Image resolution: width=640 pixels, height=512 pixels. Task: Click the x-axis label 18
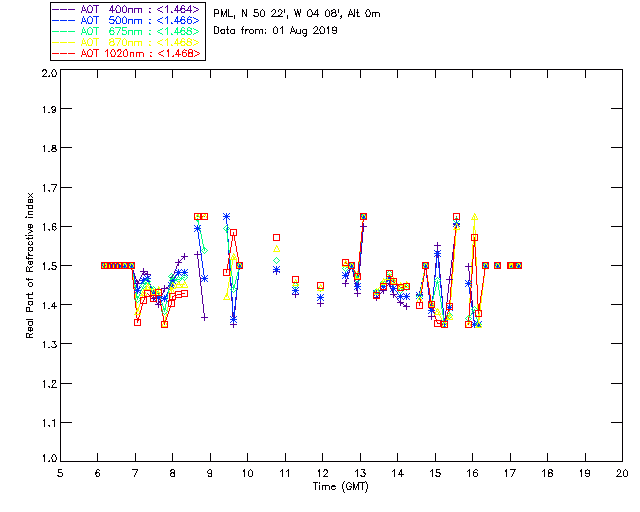(x=548, y=473)
